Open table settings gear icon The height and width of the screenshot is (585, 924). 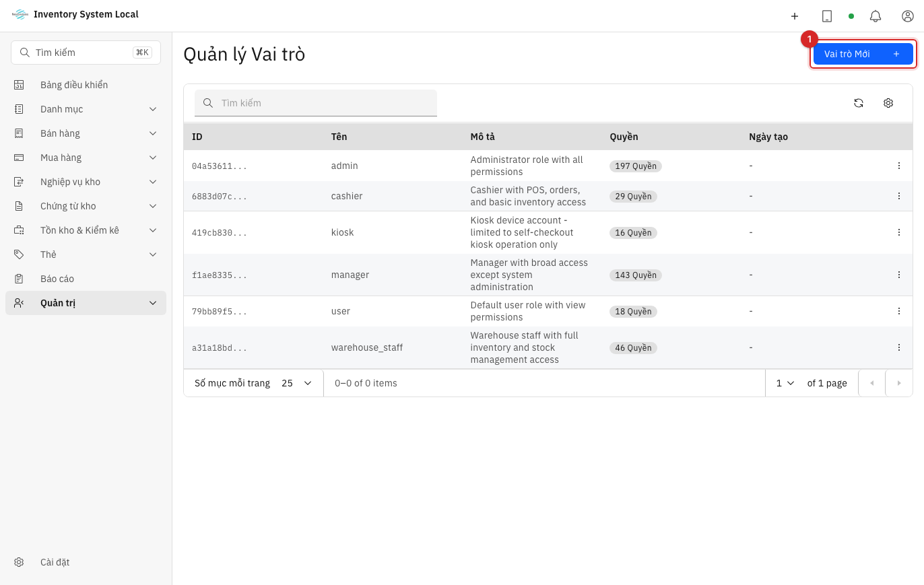(888, 103)
